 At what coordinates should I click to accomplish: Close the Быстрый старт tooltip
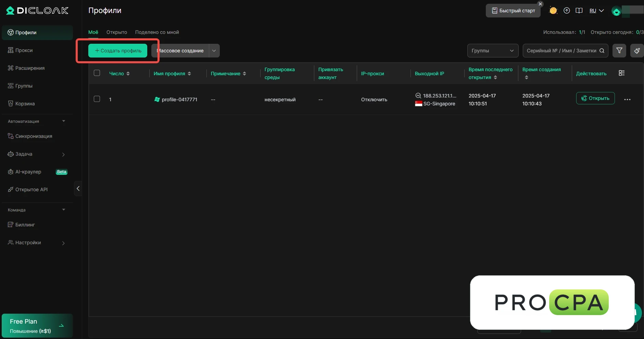(x=540, y=4)
